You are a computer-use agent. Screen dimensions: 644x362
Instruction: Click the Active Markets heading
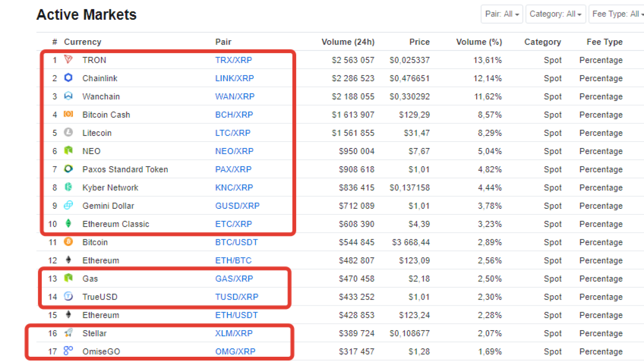pyautogui.click(x=87, y=15)
